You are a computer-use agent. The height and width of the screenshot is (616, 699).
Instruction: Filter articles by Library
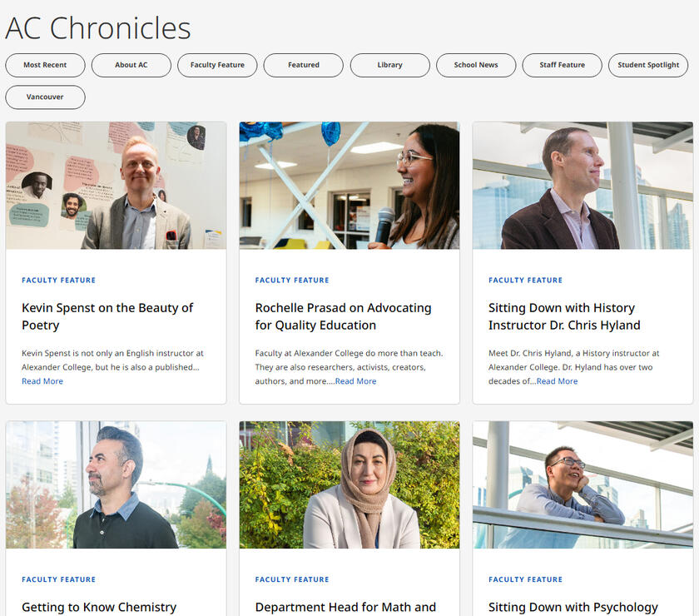coord(389,65)
